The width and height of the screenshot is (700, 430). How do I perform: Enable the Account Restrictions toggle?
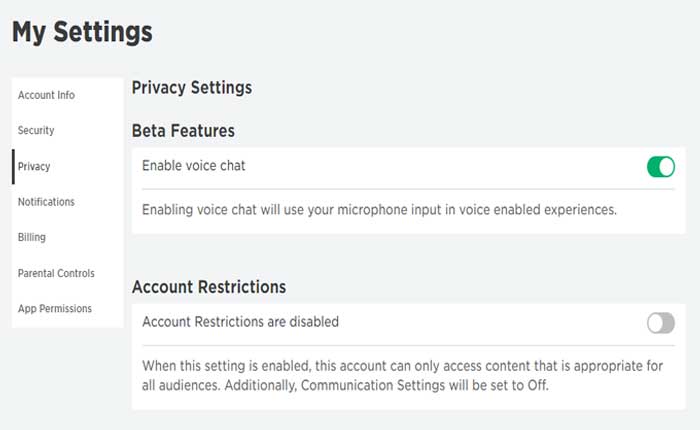pyautogui.click(x=660, y=323)
